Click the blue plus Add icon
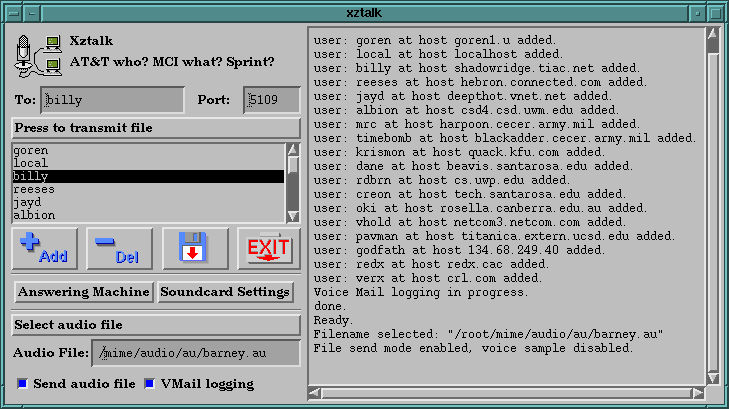729x409 pixels. coord(44,248)
